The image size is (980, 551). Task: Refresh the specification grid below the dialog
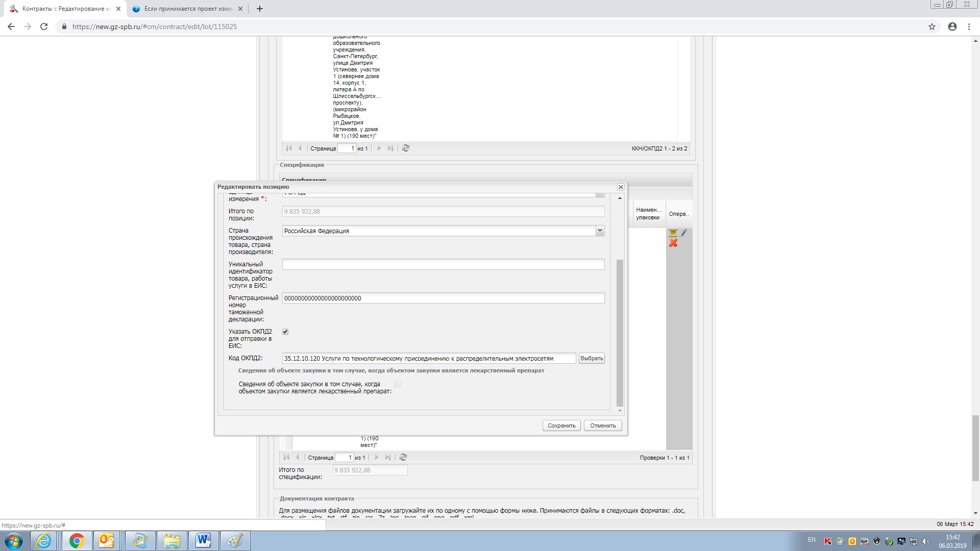tap(403, 458)
